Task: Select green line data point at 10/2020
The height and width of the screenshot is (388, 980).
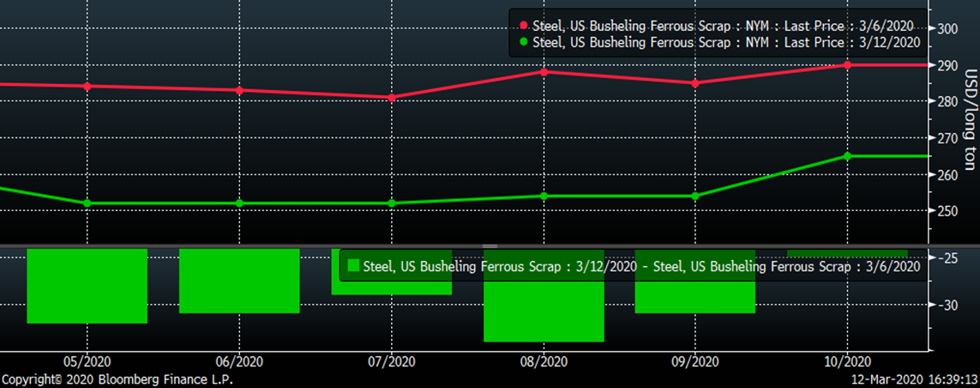Action: click(x=847, y=156)
